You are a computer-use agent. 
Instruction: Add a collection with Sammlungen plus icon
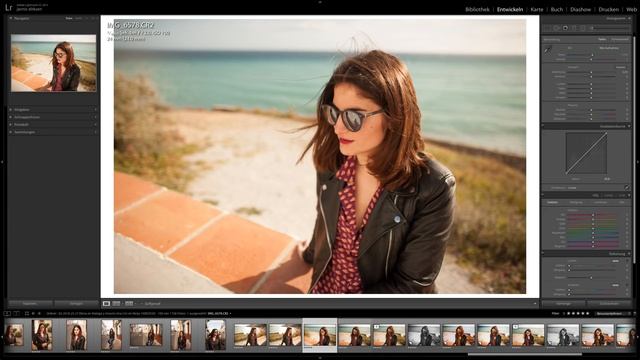coord(96,132)
